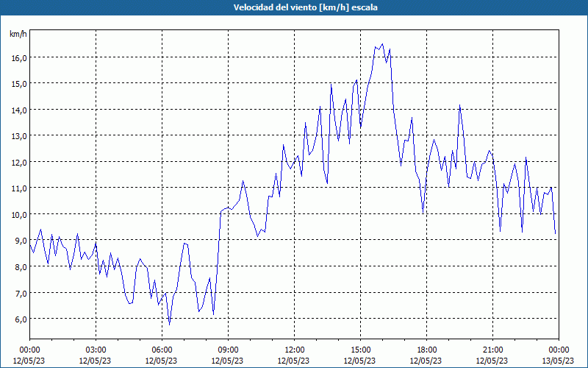Select the 16,0 y-axis label
Image resolution: width=588 pixels, height=368 pixels.
(x=19, y=58)
